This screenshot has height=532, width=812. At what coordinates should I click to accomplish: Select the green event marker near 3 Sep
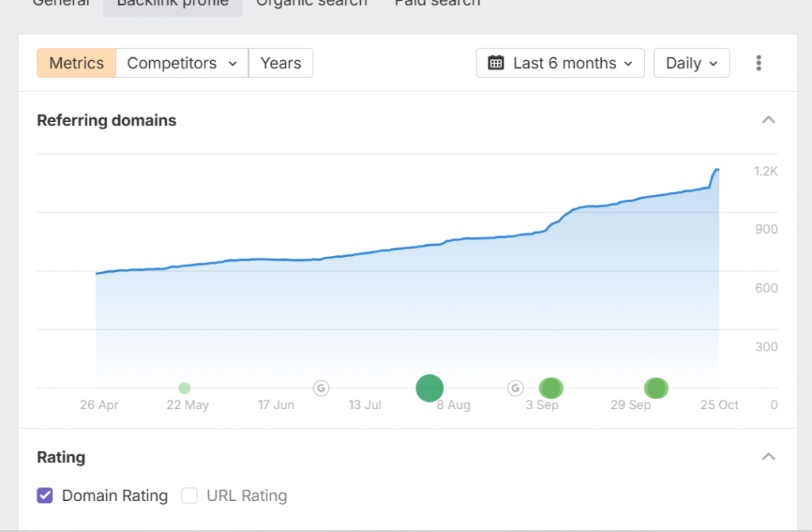pos(551,388)
